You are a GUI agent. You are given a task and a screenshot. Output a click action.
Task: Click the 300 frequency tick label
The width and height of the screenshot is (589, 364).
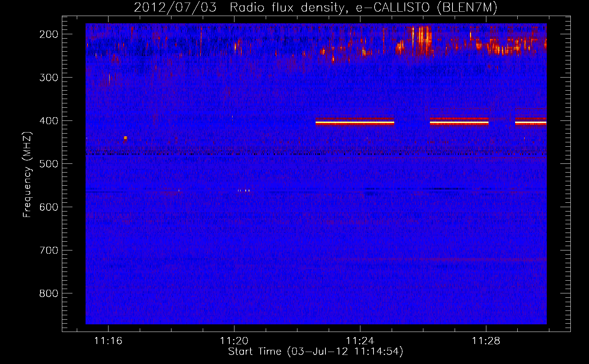49,78
